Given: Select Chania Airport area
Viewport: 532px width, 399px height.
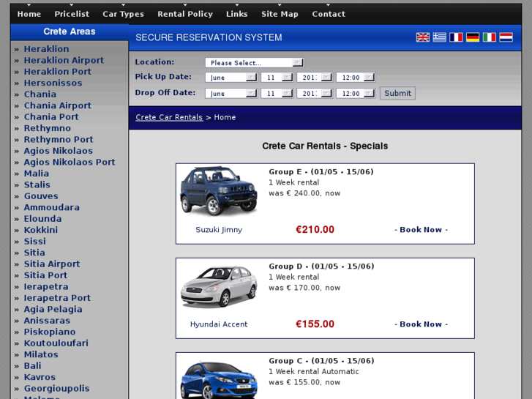Looking at the screenshot, I should pos(57,105).
